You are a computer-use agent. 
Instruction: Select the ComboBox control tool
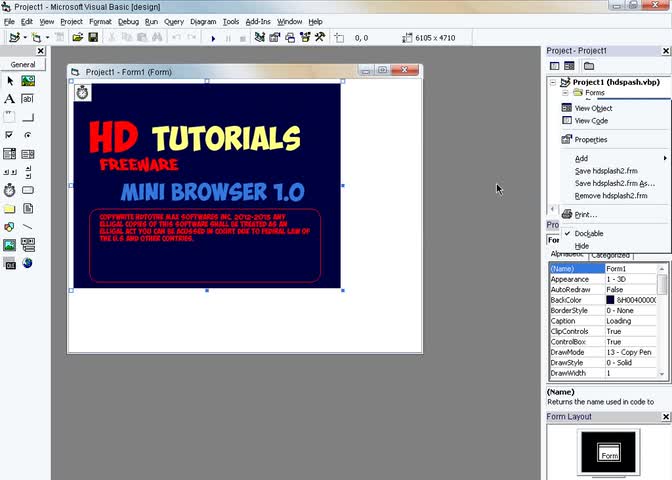[x=10, y=153]
